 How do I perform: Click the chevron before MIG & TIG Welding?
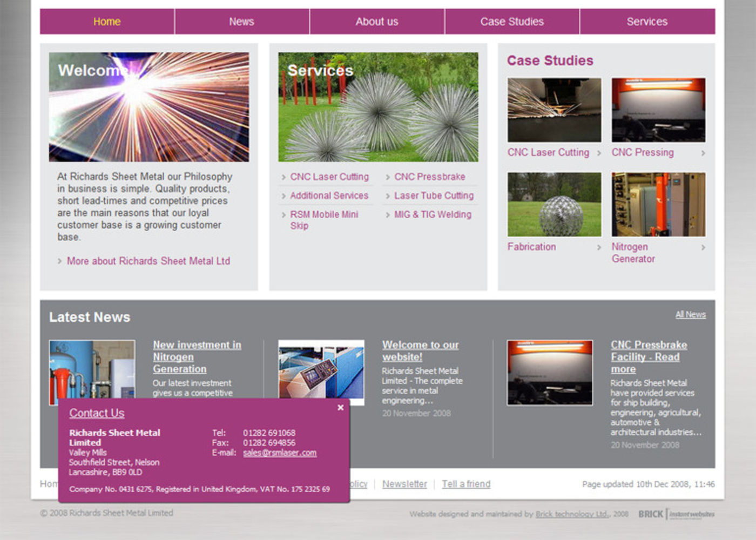(x=388, y=214)
